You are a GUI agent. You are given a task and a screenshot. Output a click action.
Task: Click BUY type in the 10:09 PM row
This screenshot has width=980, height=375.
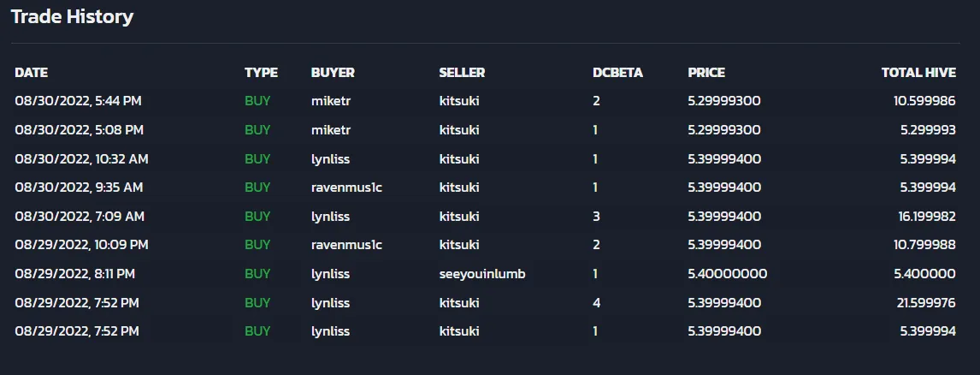tap(257, 245)
